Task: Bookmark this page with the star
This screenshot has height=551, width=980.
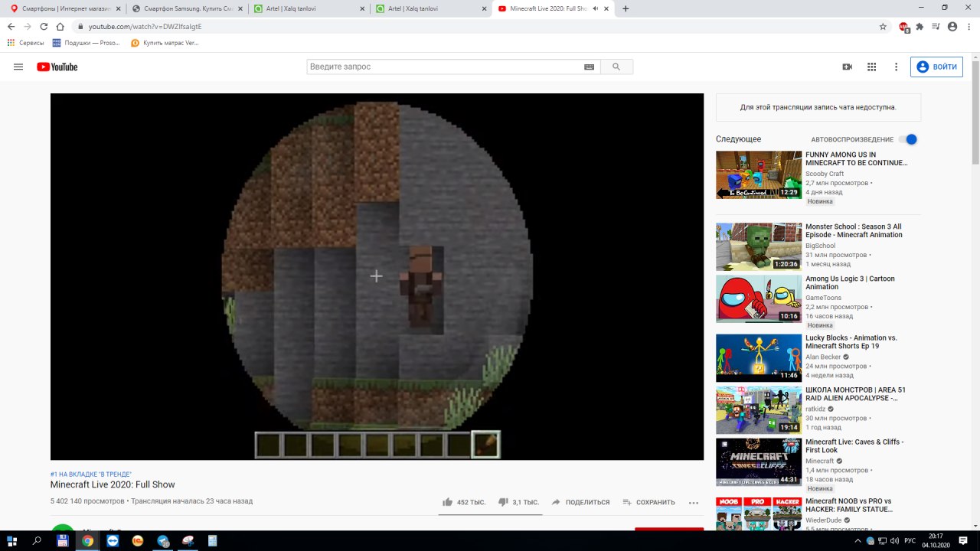Action: [883, 26]
